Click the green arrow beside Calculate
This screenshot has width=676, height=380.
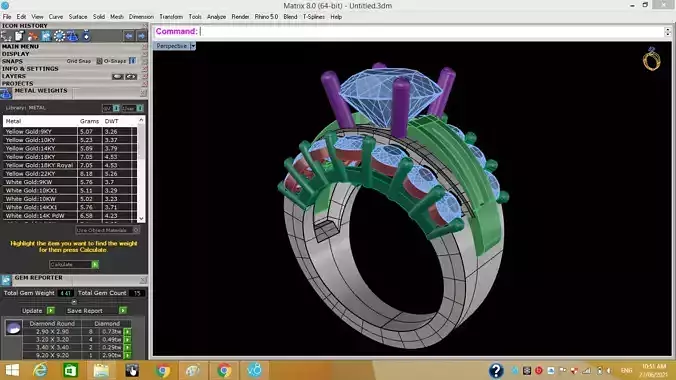point(95,264)
